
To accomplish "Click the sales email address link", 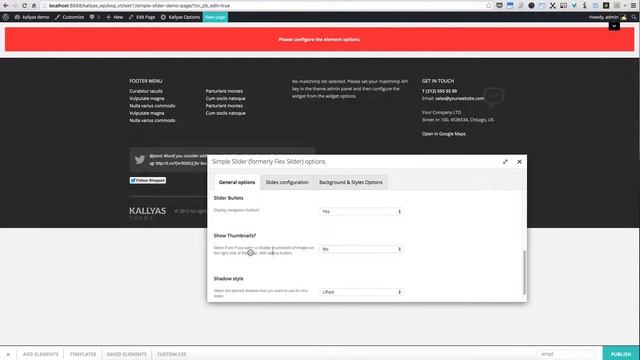I will pos(460,98).
